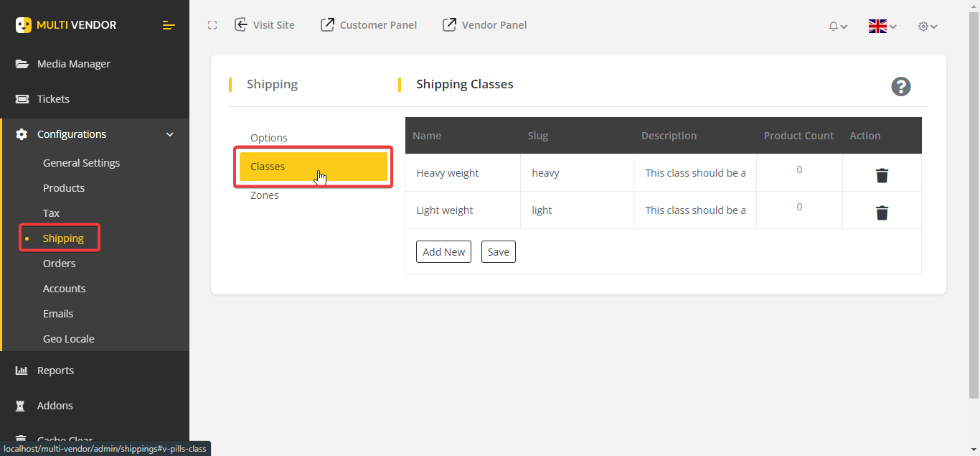Delete the Heavy weight shipping class

click(x=882, y=175)
